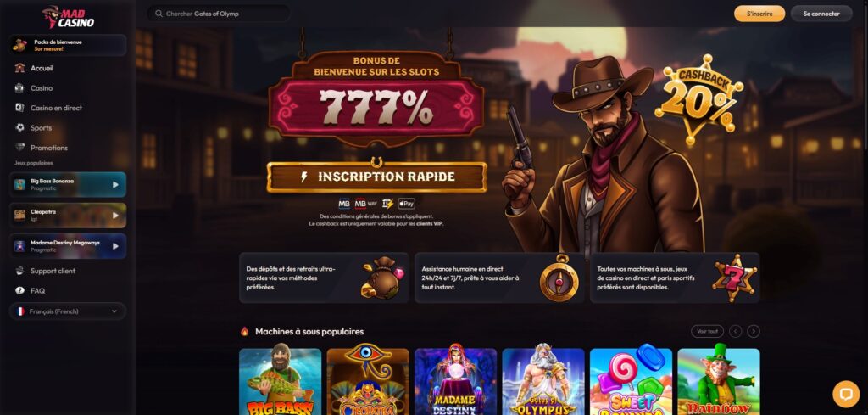Play Cleopatra from popular games
Viewport: 868px width, 415px height.
(68, 215)
